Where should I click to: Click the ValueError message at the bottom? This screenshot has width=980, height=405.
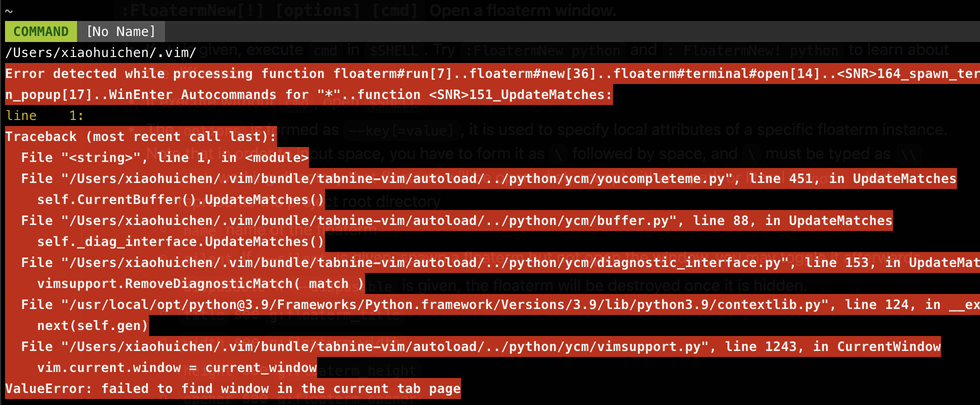232,388
